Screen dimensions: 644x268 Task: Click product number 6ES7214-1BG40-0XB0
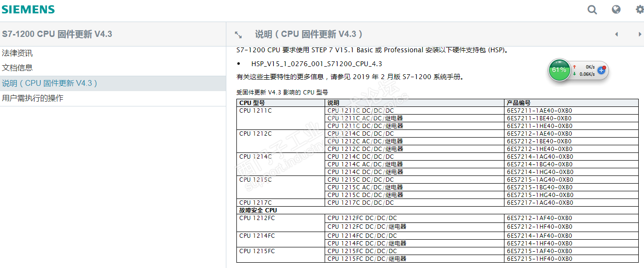[540, 164]
